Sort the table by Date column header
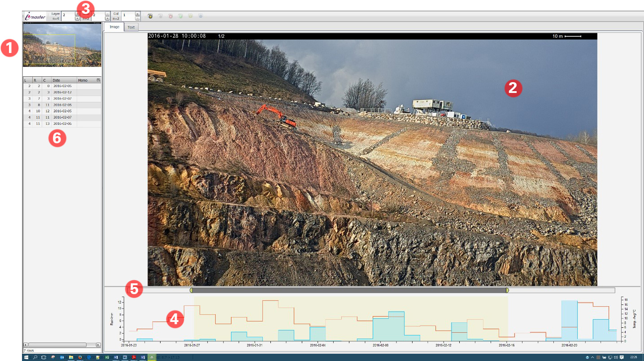 click(64, 80)
